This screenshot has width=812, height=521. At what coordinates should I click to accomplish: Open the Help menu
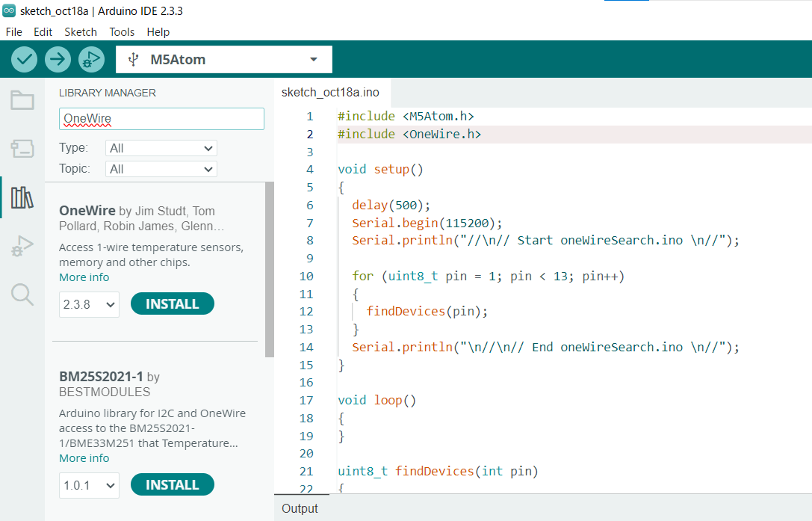coord(158,32)
